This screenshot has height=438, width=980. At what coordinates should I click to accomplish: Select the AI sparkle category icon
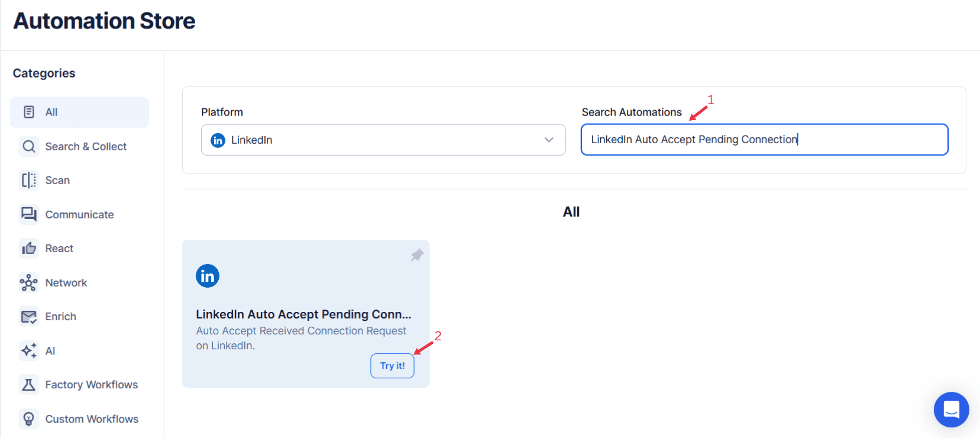[28, 350]
